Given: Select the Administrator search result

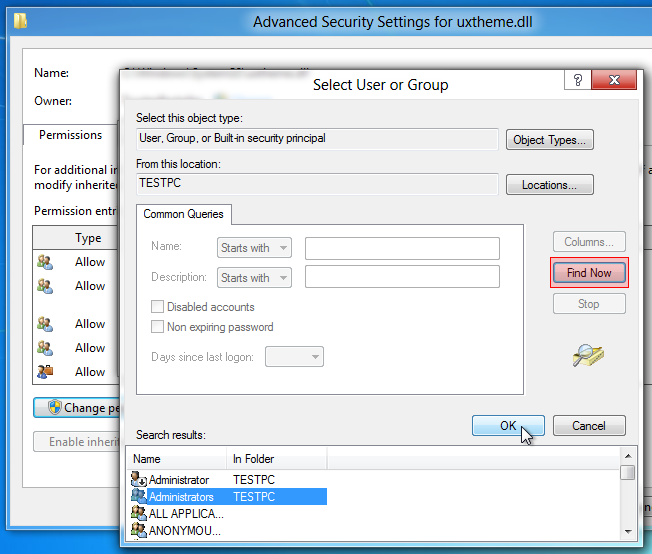Looking at the screenshot, I should 179,480.
